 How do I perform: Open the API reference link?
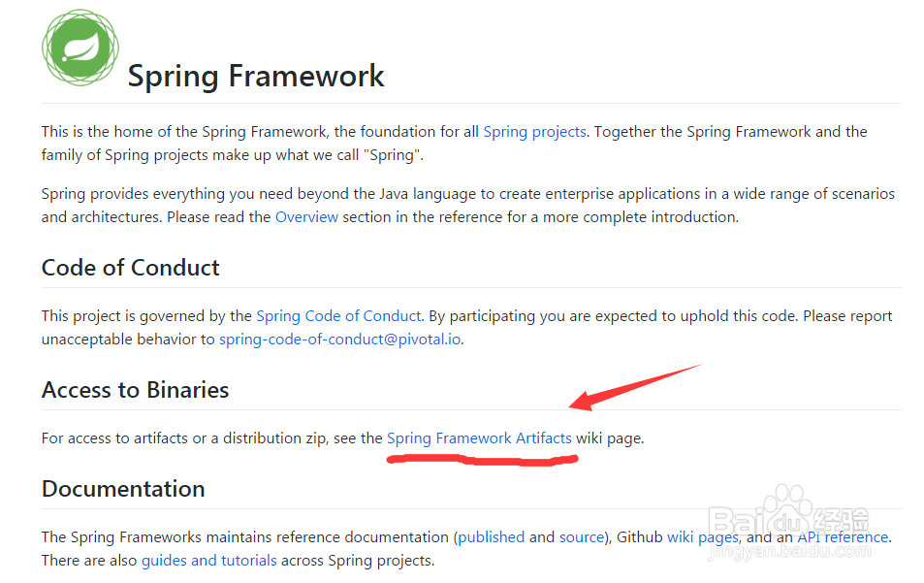tap(842, 537)
